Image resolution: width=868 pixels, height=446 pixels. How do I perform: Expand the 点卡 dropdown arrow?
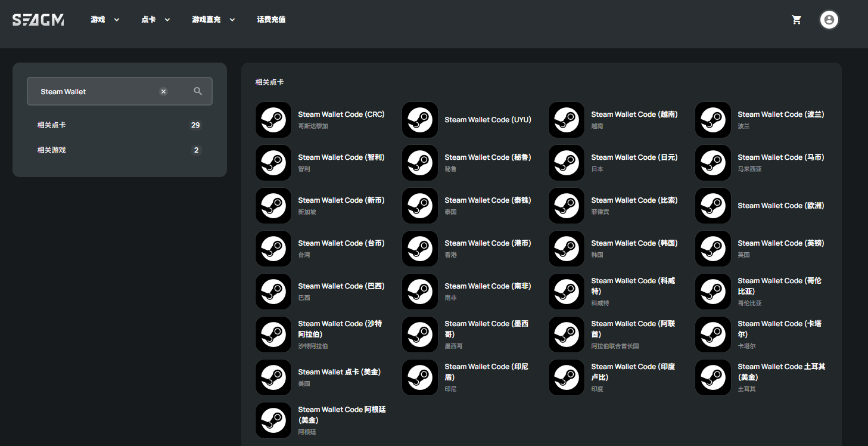click(x=167, y=20)
